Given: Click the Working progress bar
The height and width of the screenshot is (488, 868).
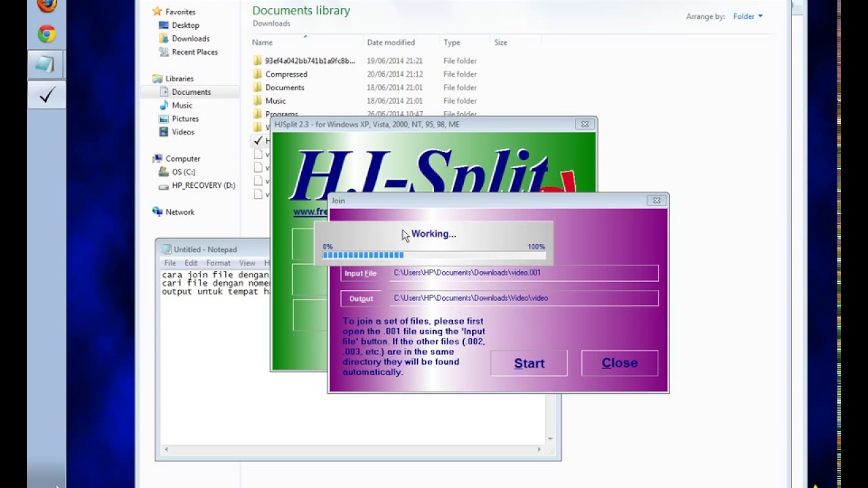Looking at the screenshot, I should pyautogui.click(x=434, y=255).
